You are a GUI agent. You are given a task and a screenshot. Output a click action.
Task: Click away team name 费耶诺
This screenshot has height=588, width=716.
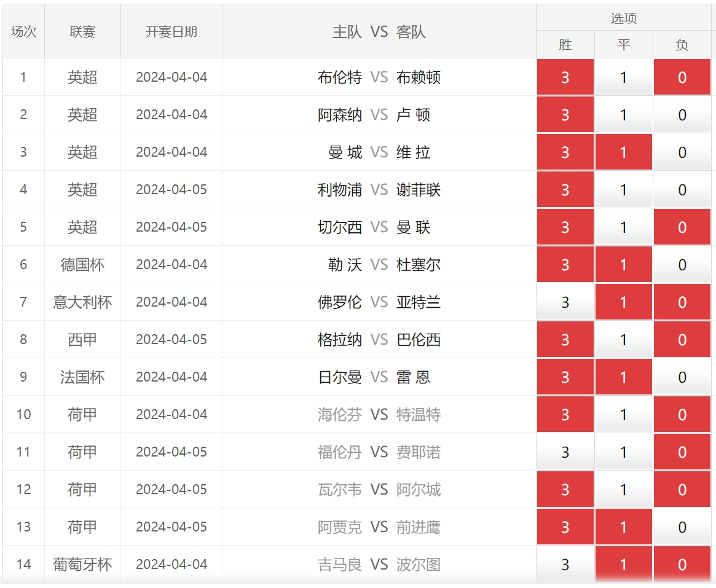(x=419, y=452)
